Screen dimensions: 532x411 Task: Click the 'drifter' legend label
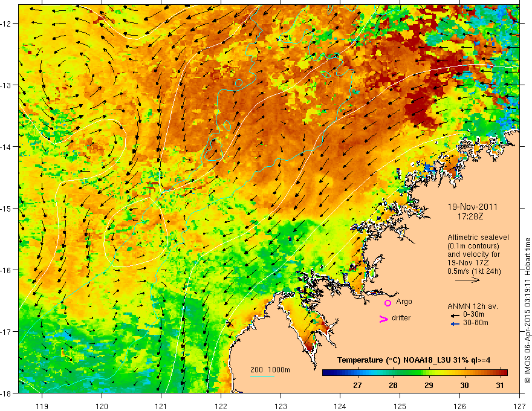click(x=401, y=318)
